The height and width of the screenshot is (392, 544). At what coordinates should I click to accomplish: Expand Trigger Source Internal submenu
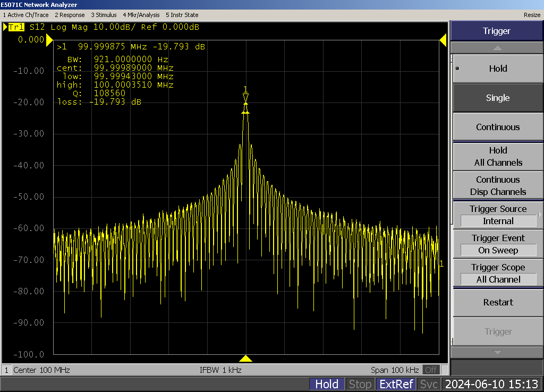(x=497, y=215)
